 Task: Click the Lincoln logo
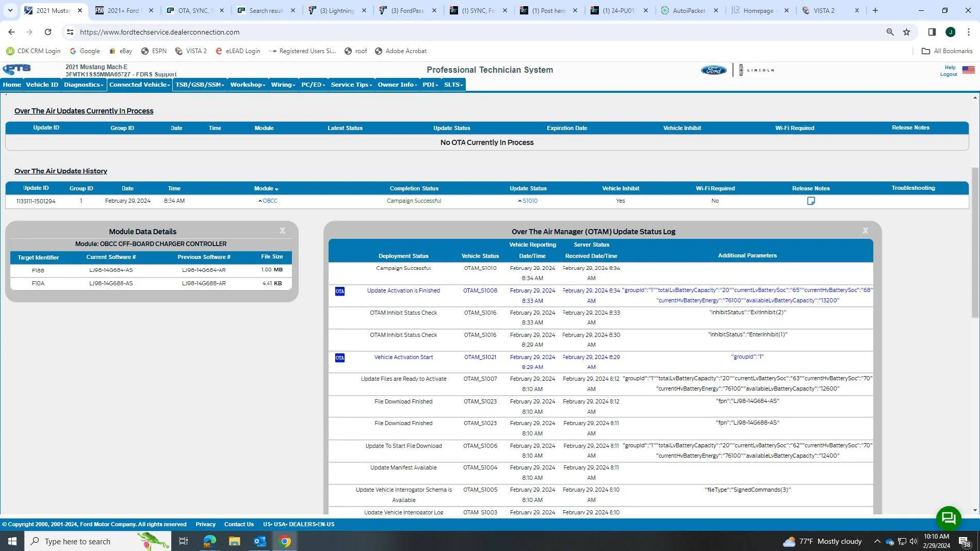point(757,70)
